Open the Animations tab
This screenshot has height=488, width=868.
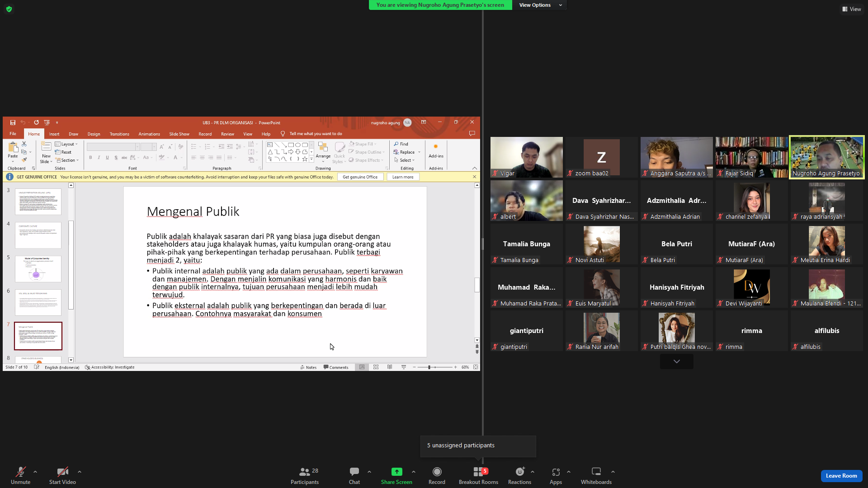click(x=149, y=134)
